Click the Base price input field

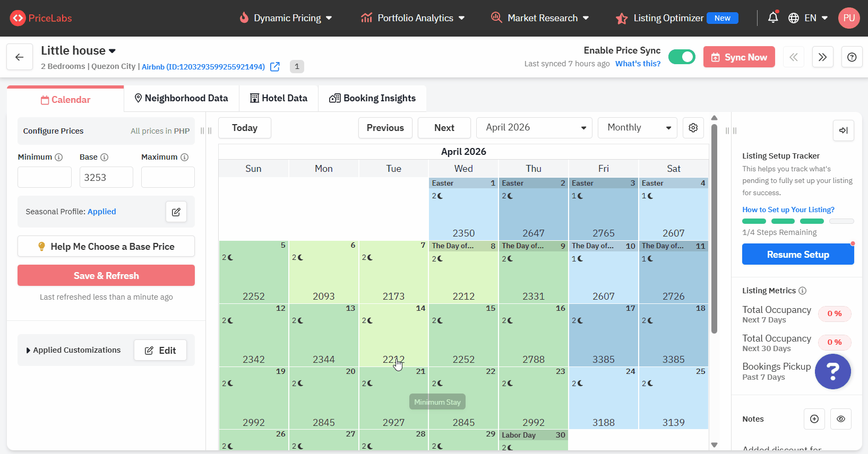106,178
